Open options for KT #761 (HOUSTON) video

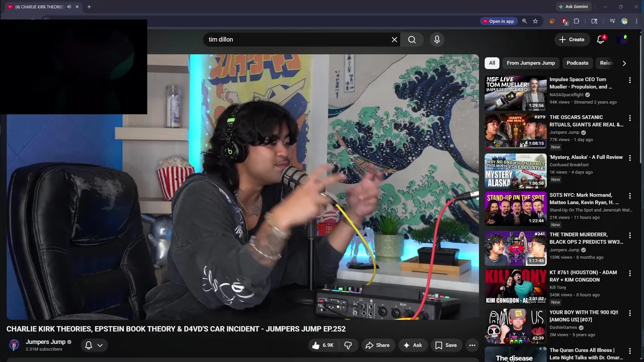tap(629, 274)
